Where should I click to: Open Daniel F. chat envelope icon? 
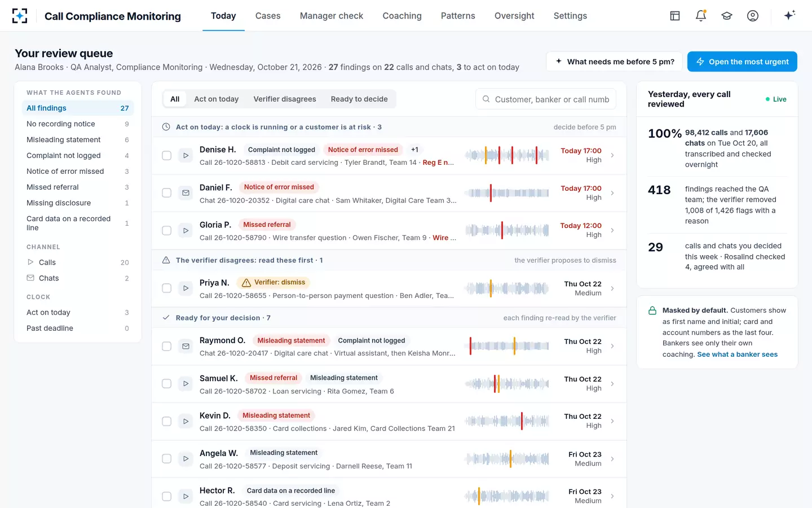click(x=186, y=193)
